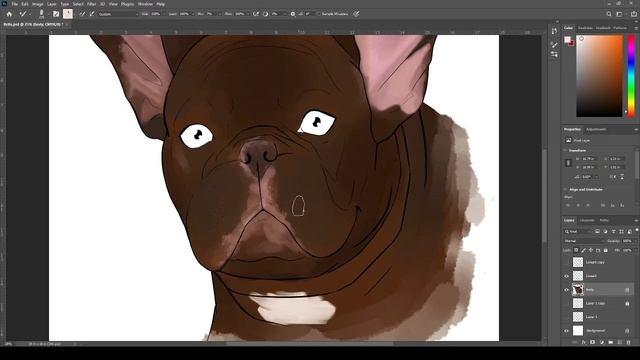Click Lock position icon in Layers panel
This screenshot has width=640, height=360.
coord(591,250)
